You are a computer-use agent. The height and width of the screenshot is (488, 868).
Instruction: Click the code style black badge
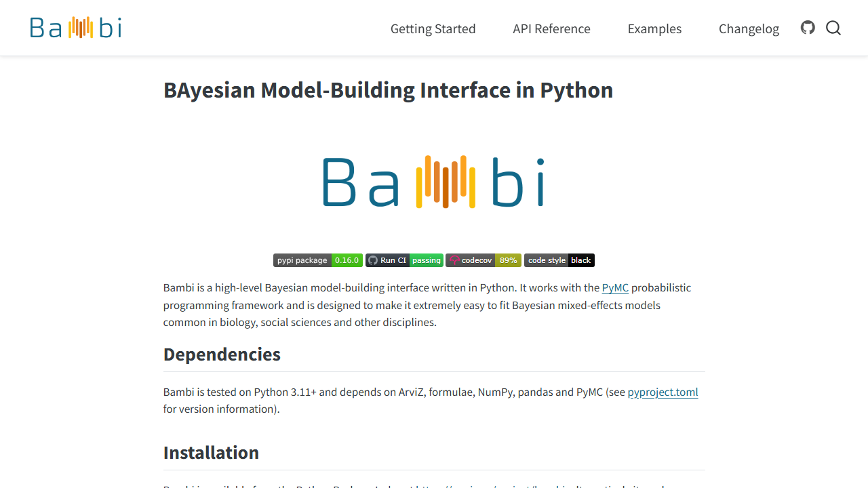pos(559,260)
